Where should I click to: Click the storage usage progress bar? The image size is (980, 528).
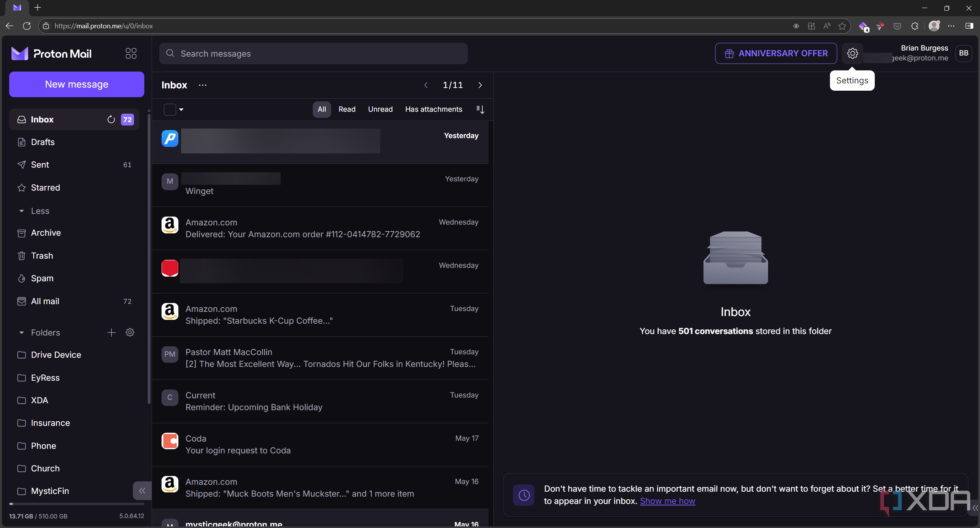coord(77,504)
